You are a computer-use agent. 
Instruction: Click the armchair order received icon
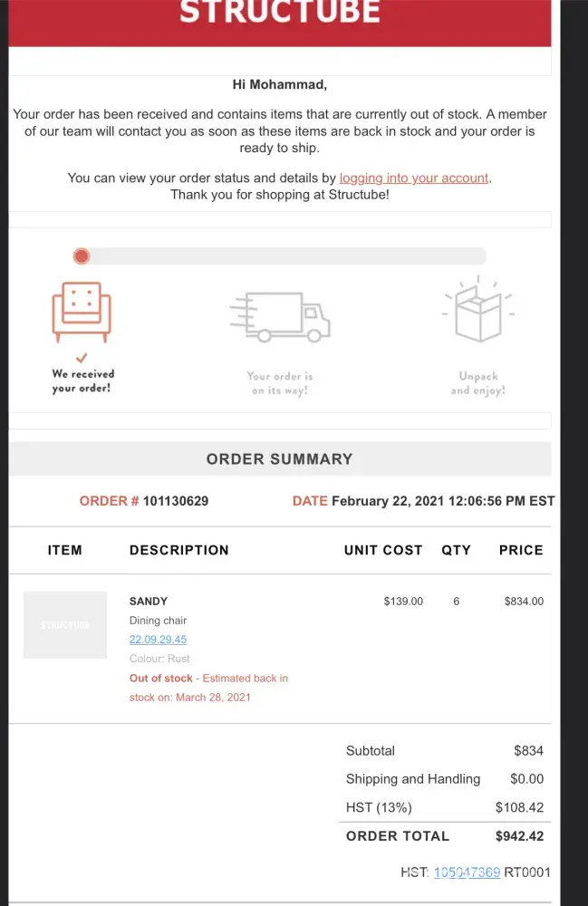82,311
